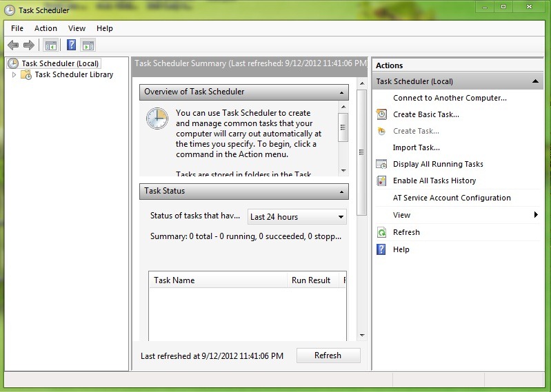This screenshot has width=551, height=392.
Task: Collapse the Overview of Task Scheduler section
Action: [341, 92]
